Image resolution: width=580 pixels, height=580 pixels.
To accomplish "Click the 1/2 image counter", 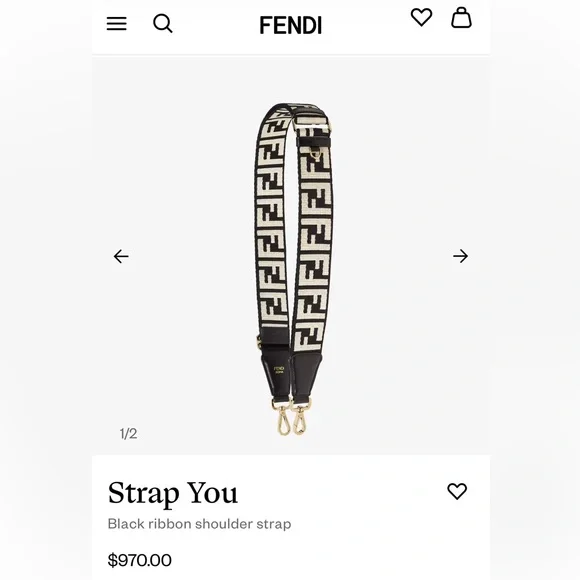I will [x=128, y=434].
